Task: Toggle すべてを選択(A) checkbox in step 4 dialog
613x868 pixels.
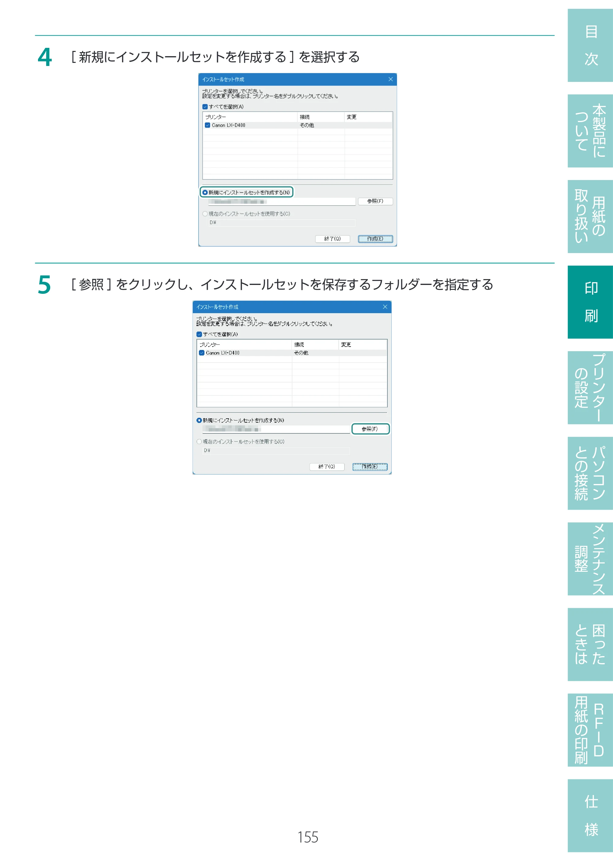Action: (x=205, y=107)
